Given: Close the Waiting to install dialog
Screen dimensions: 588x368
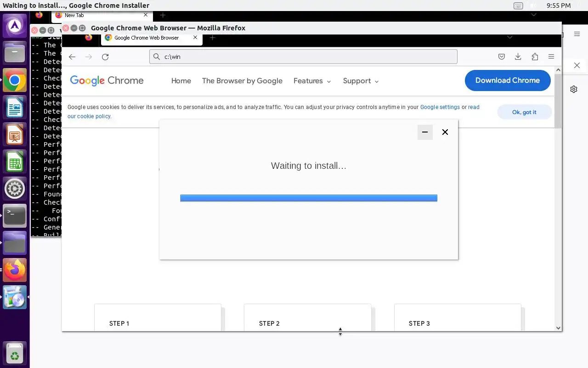Looking at the screenshot, I should point(445,132).
